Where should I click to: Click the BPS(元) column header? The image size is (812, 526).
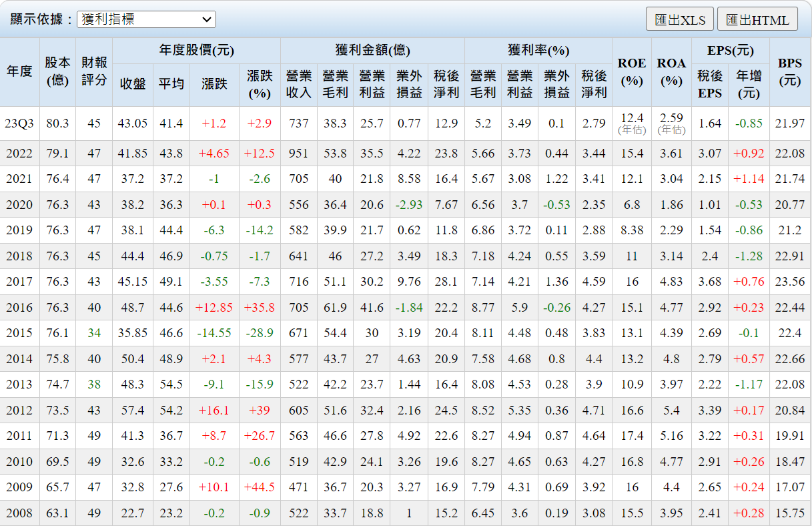789,71
